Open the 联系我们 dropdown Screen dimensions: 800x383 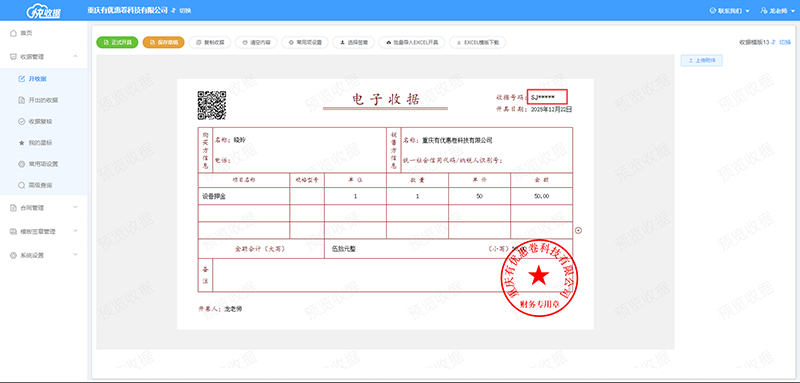pyautogui.click(x=730, y=10)
